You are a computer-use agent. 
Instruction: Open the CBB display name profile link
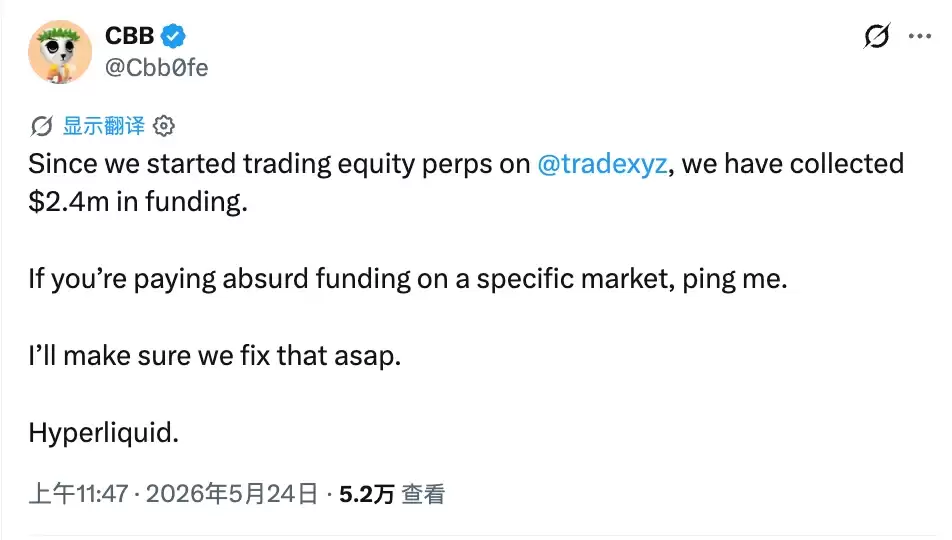pos(129,36)
